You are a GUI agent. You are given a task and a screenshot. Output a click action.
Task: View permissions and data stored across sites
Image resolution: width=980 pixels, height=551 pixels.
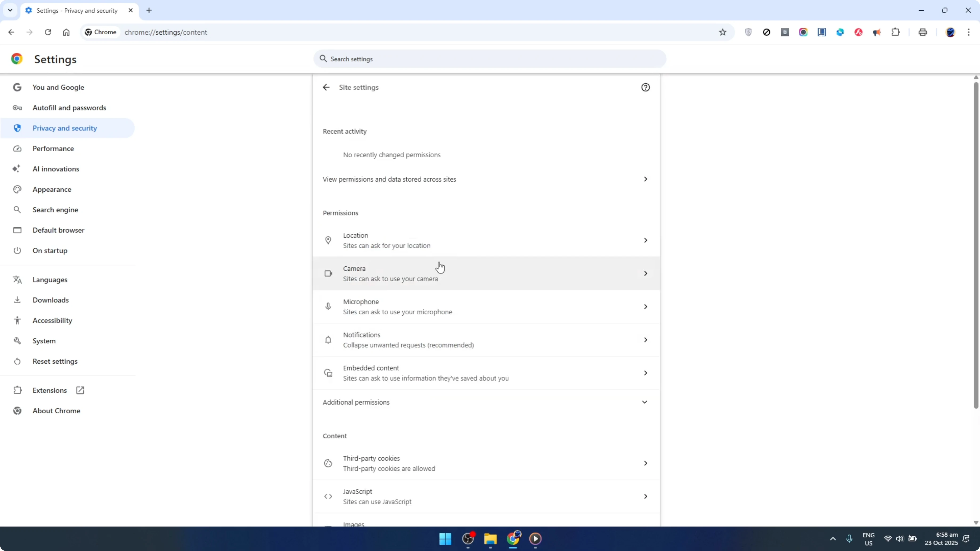click(486, 179)
